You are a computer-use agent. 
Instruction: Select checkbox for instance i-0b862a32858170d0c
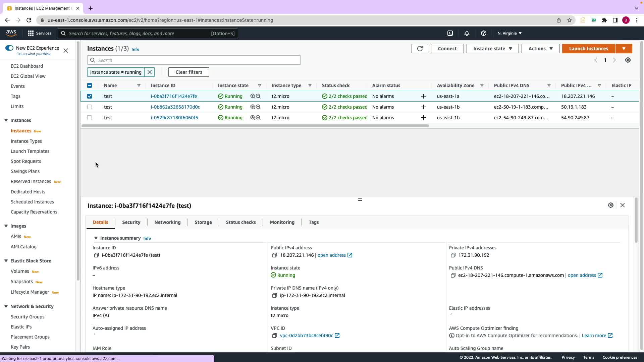pos(90,107)
